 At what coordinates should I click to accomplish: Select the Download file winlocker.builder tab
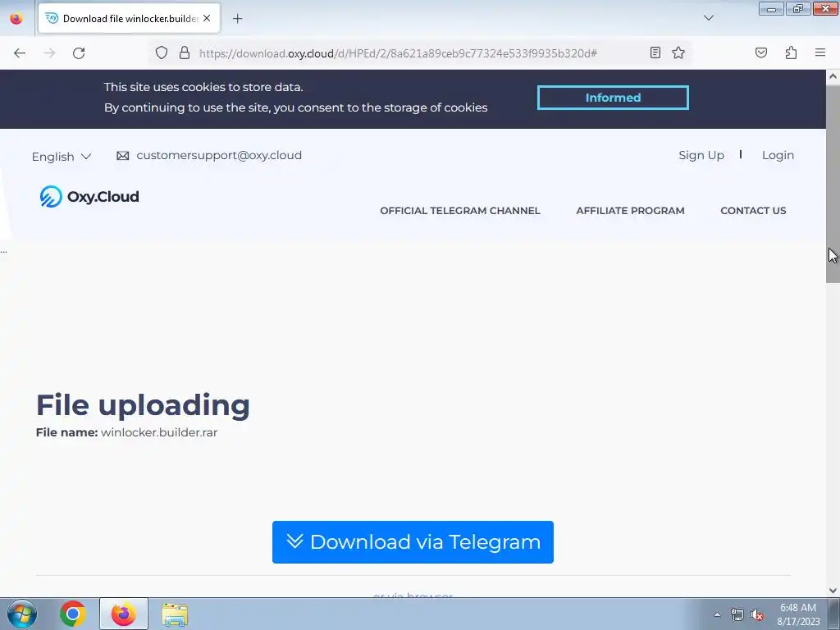tap(129, 19)
